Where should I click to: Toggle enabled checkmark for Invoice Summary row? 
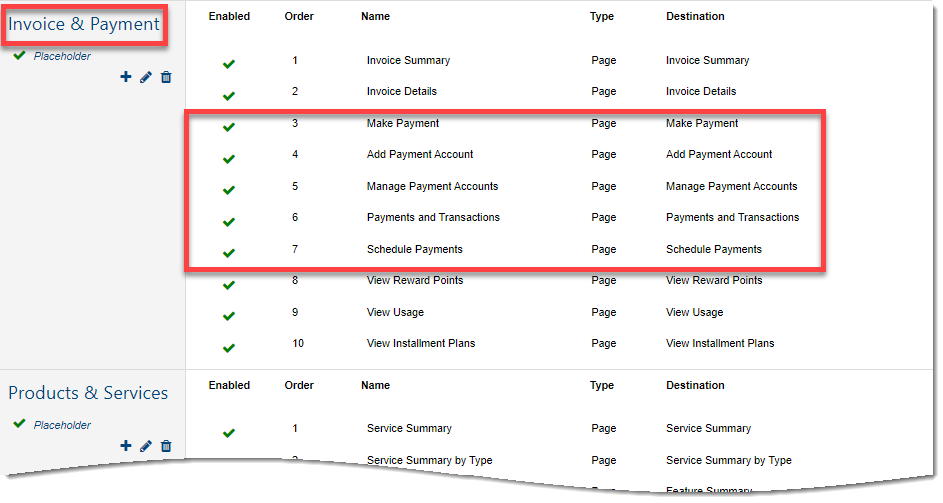(x=229, y=64)
